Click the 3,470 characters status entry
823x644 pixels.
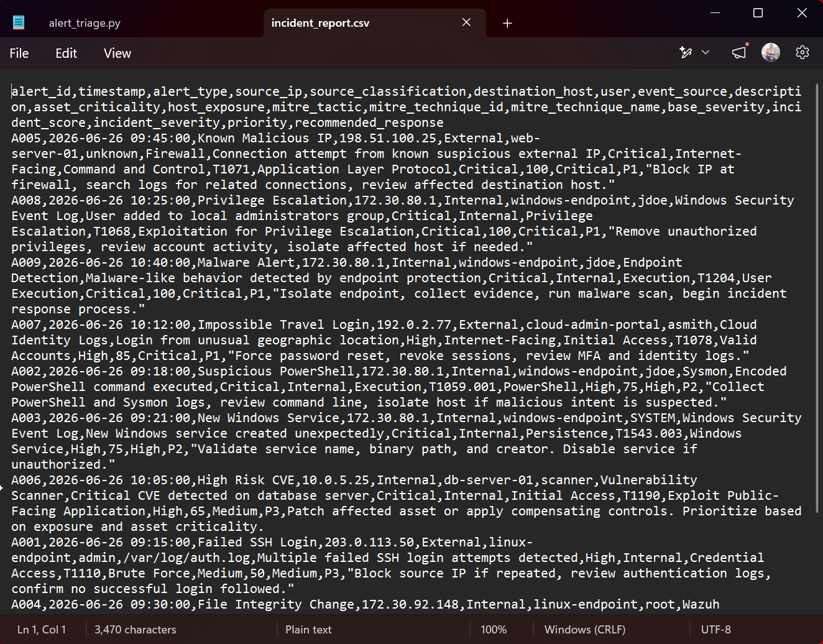coord(136,630)
